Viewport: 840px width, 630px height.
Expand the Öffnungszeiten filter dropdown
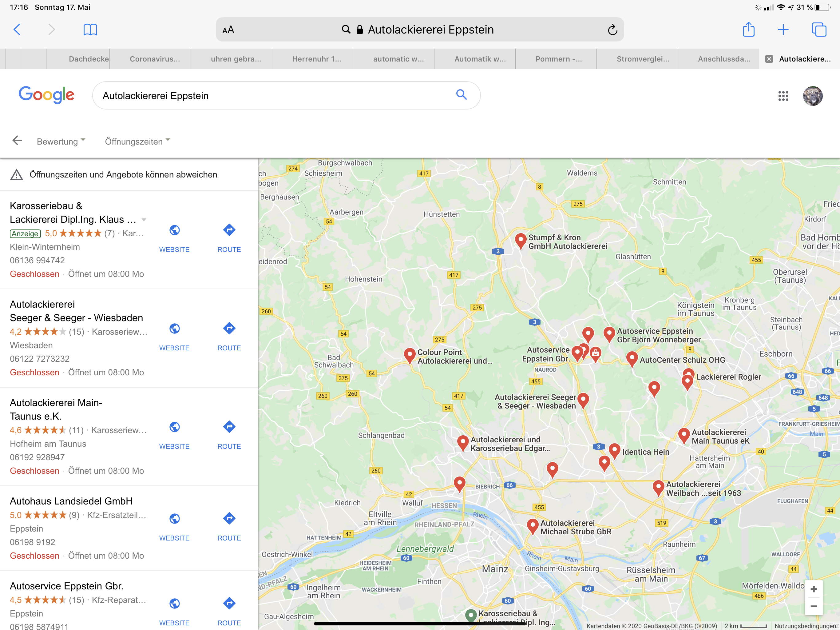tap(137, 142)
